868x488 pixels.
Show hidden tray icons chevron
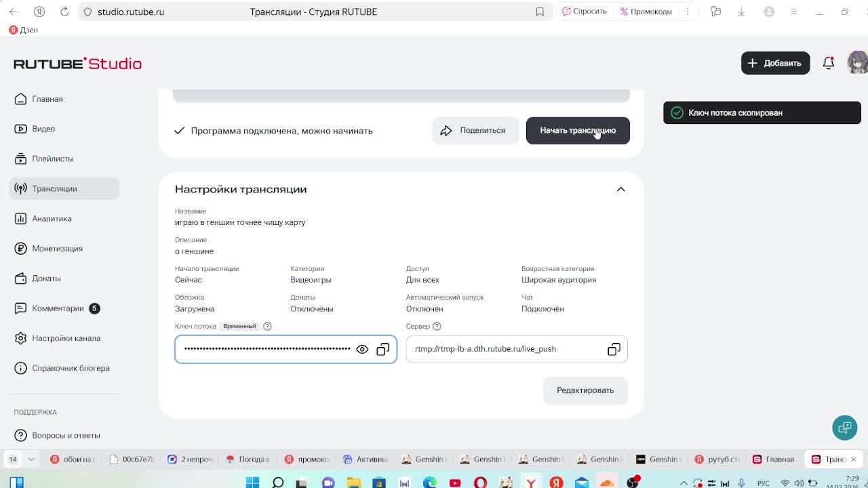coord(684,483)
